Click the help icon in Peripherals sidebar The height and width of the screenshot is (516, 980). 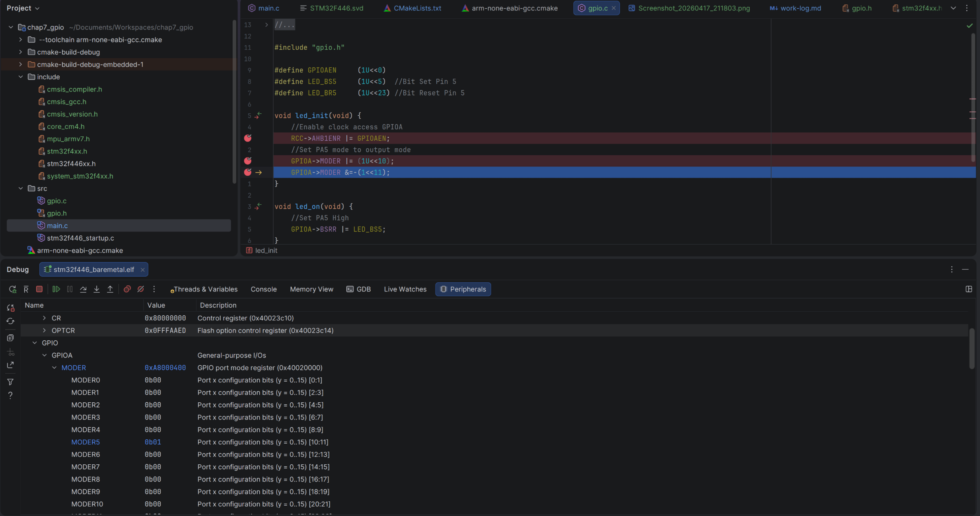10,395
